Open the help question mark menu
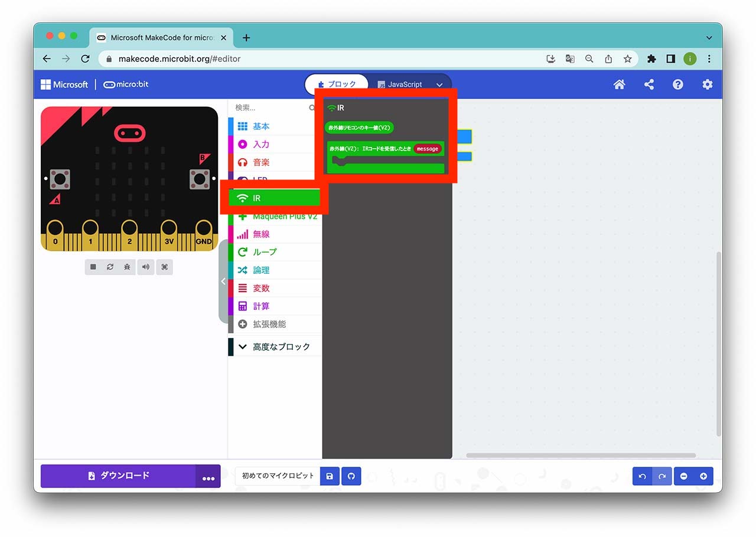Viewport: 756px width, 537px height. click(x=678, y=84)
